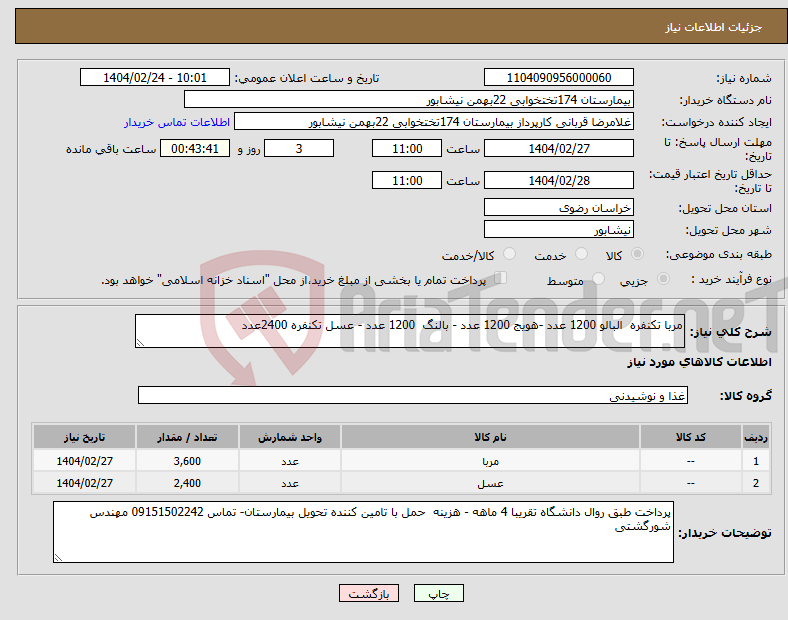Click the goods group field غذا و نوشیدنی
This screenshot has height=620, width=788.
pos(413,395)
